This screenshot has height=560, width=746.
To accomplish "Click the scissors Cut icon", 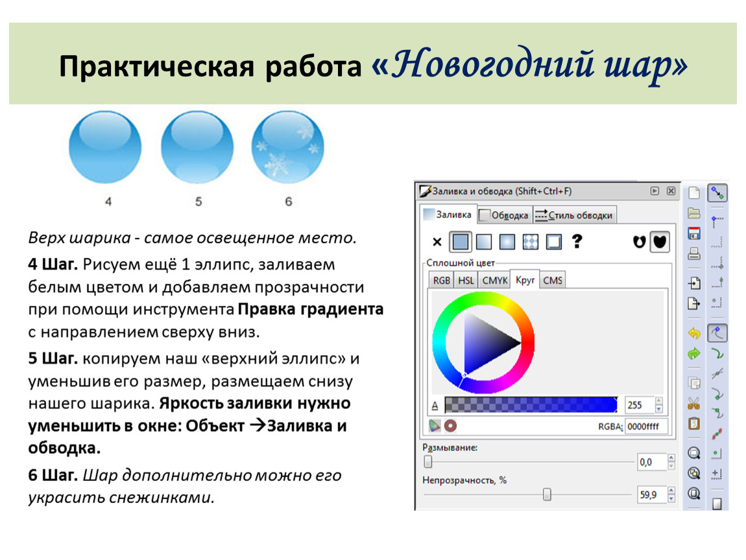I will point(694,402).
